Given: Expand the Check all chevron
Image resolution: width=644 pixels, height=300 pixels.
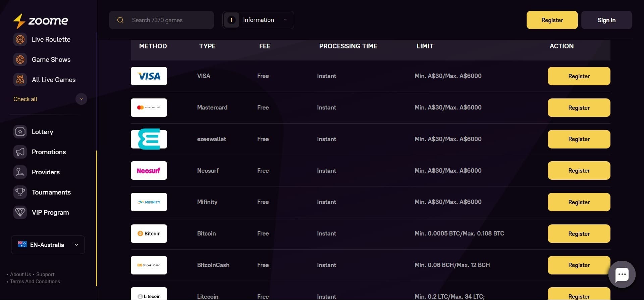Looking at the screenshot, I should [x=81, y=99].
